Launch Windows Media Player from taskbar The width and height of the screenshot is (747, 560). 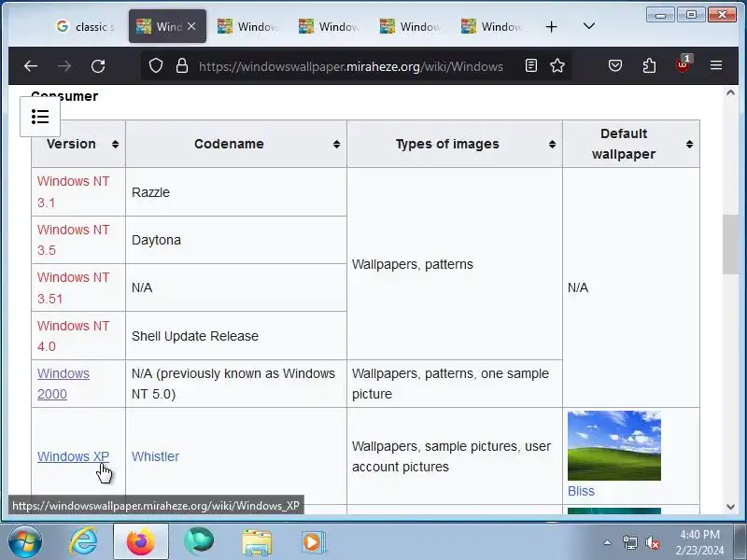click(314, 542)
